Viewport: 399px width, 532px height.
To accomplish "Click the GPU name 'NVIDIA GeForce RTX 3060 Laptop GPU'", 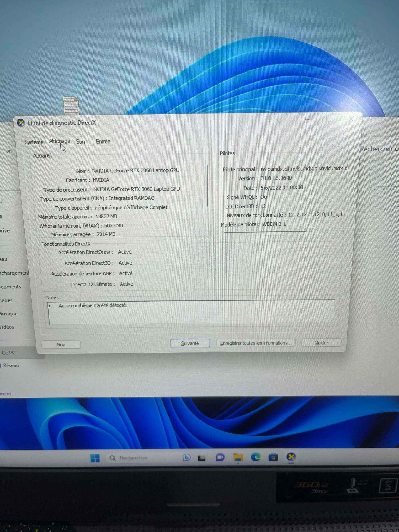I will pos(136,170).
